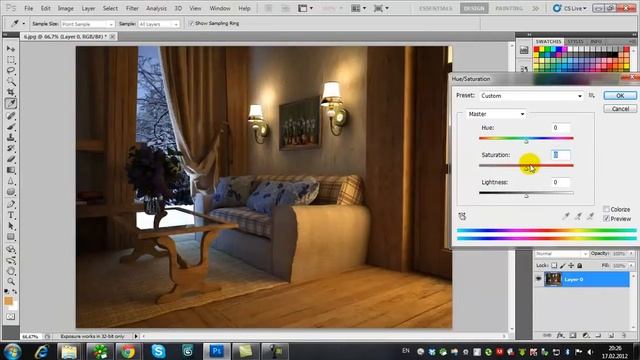640x360 pixels.
Task: Switch to the Styles panel tab
Action: [576, 42]
